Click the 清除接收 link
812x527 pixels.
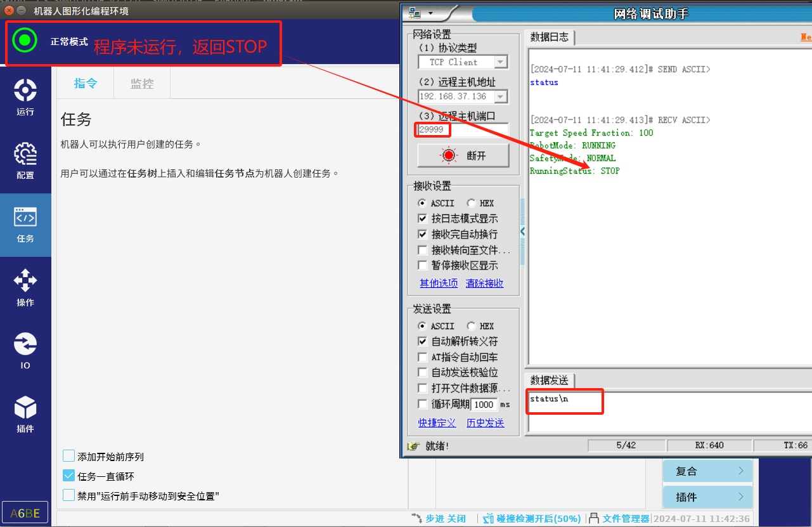484,283
